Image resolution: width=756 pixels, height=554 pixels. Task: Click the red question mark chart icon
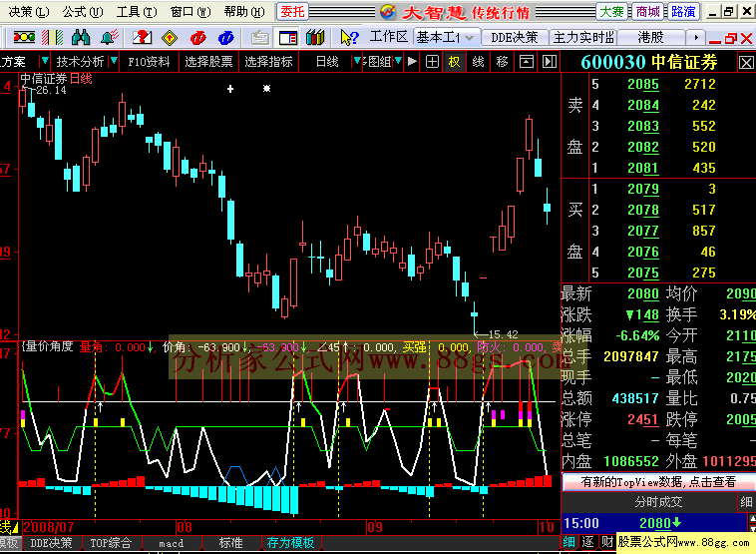point(142,37)
